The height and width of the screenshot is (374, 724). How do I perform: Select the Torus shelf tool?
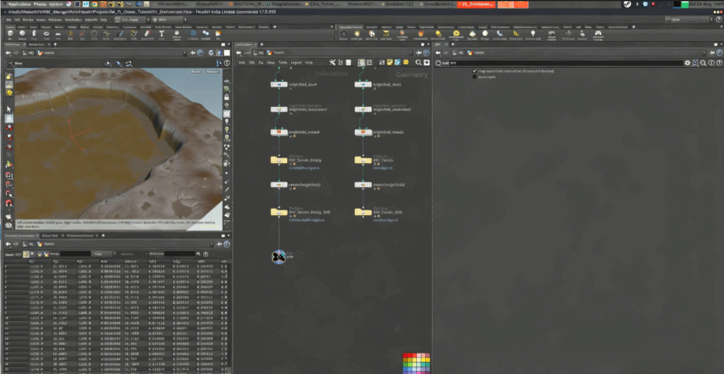46,35
